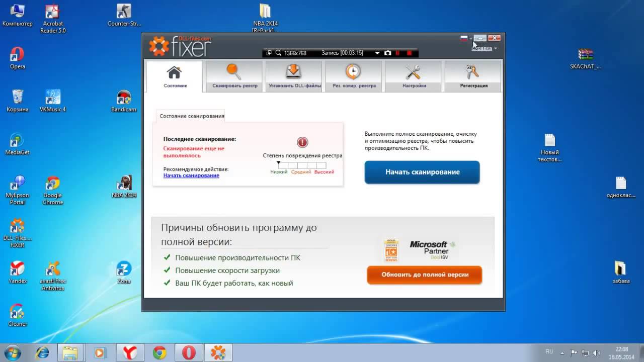Image resolution: width=644 pixels, height=362 pixels.
Task: Stop the Bandicam recording
Action: (409, 53)
